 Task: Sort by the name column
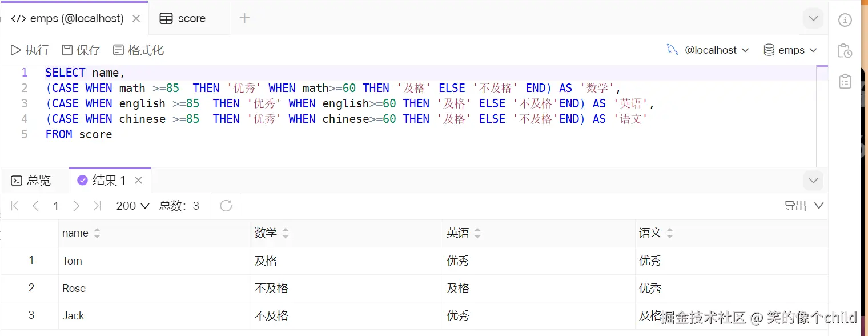97,233
